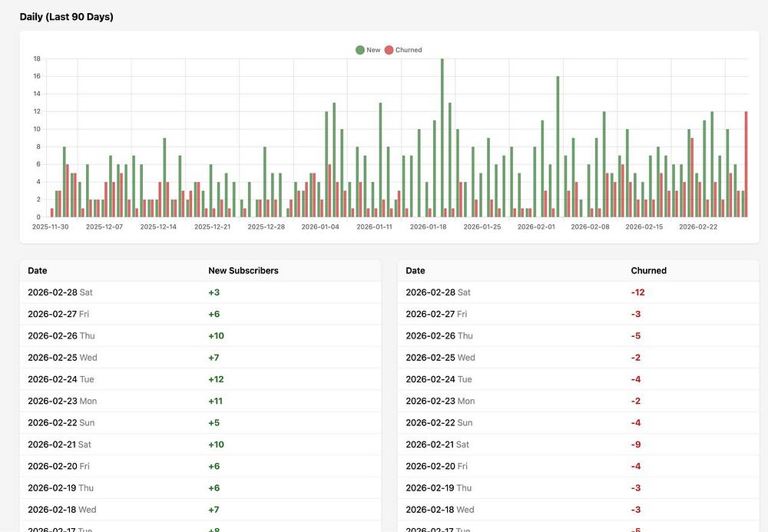Click -3 churned value for 2026-02-18 Wed

[x=636, y=510]
